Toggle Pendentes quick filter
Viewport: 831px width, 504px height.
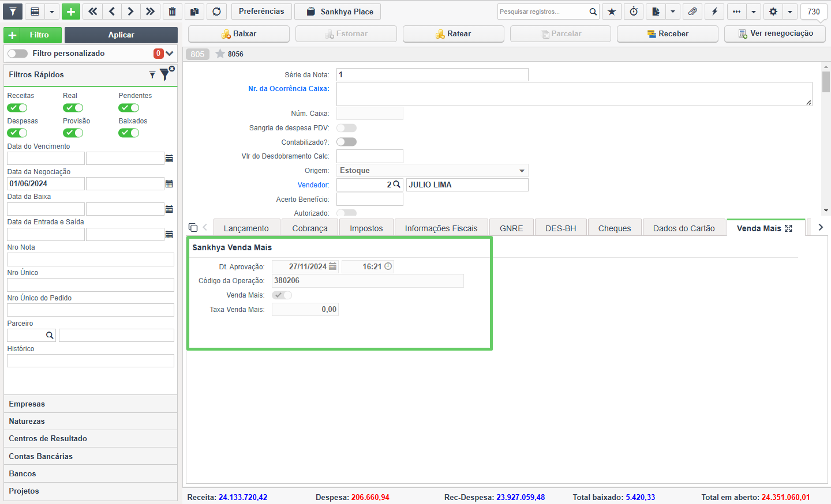point(129,108)
